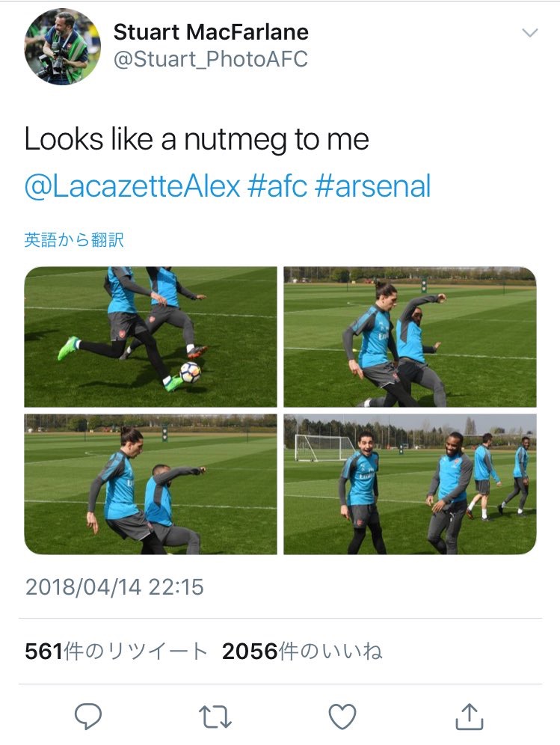Open Stuart MacFarlane's profile avatar
The width and height of the screenshot is (560, 745).
click(x=62, y=46)
